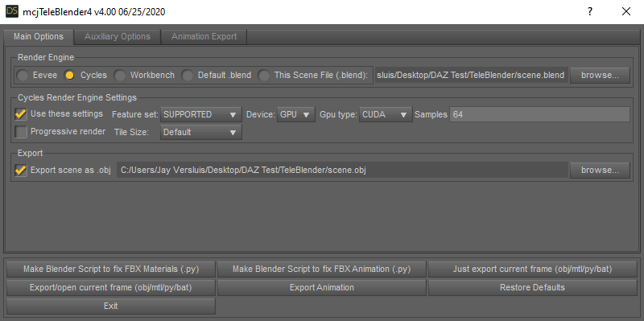Screen dimensions: 644x321
Task: Browse for the .obj export location
Action: (600, 170)
